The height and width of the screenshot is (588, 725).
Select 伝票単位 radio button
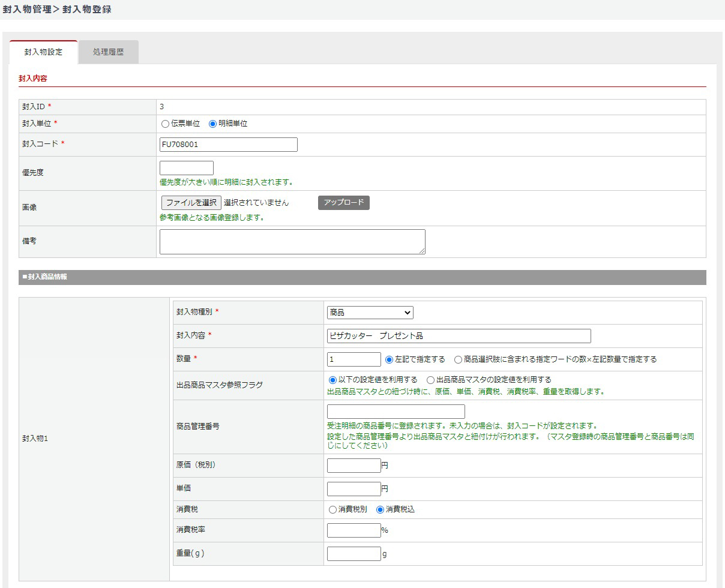pyautogui.click(x=166, y=124)
